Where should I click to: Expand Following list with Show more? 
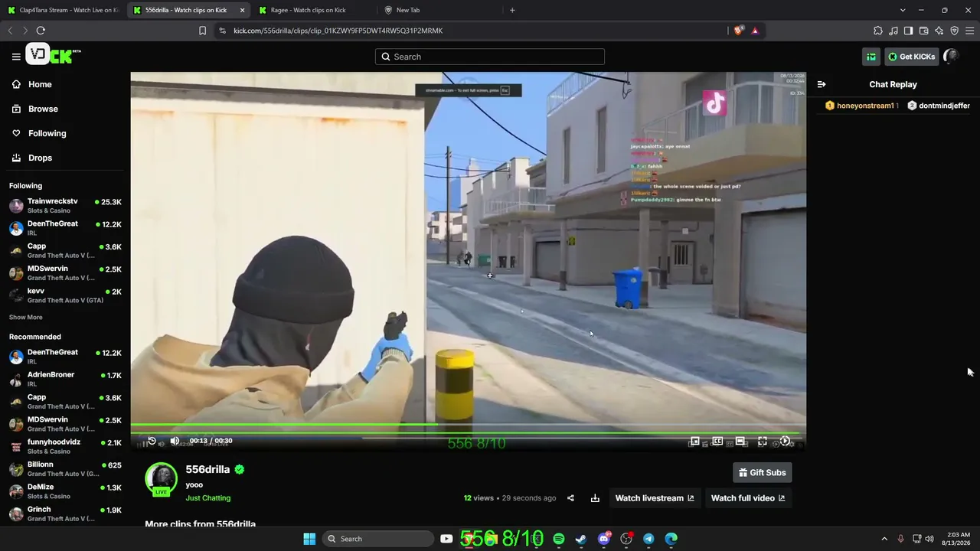[x=26, y=318]
